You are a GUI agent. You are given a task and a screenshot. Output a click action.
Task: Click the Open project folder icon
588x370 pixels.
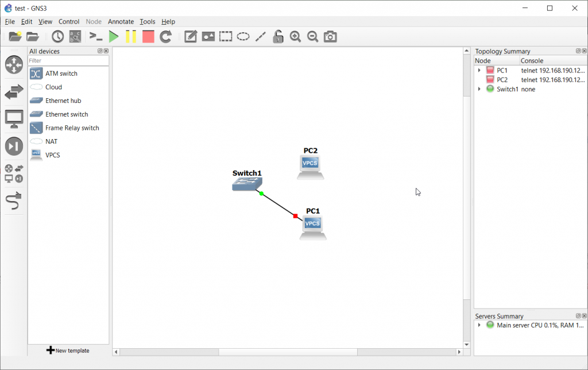point(33,36)
